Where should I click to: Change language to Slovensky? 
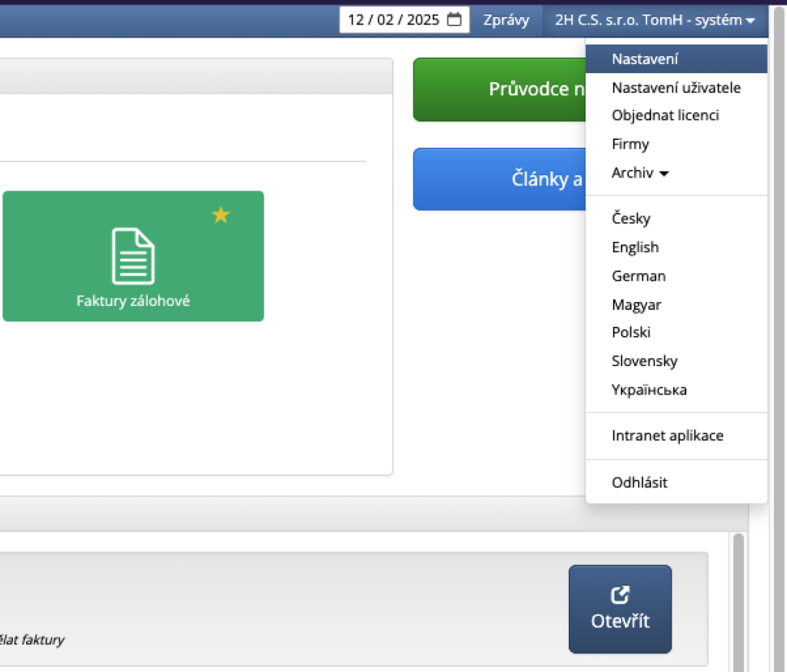(644, 361)
